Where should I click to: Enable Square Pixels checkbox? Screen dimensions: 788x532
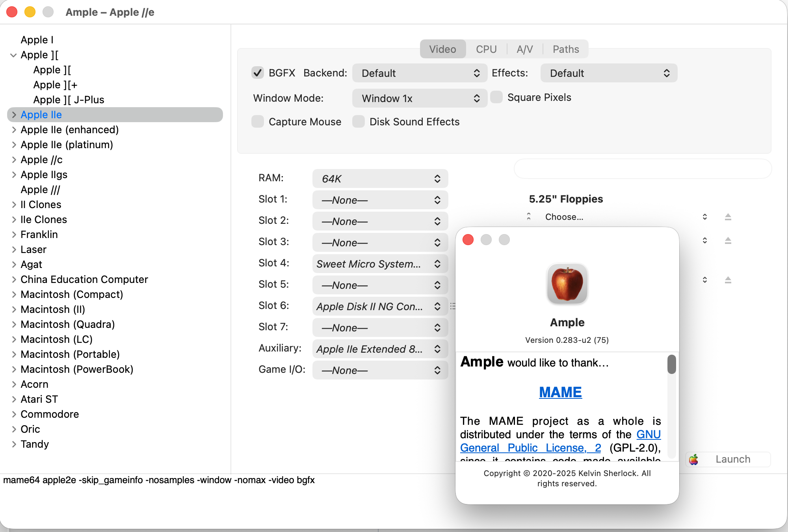496,97
